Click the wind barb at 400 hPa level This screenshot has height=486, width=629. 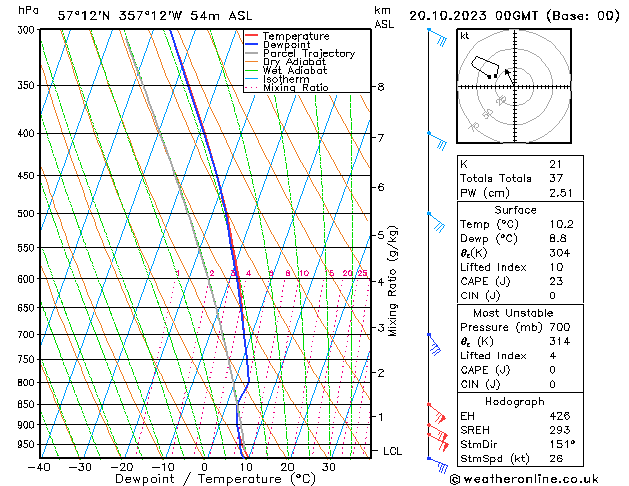click(x=438, y=141)
